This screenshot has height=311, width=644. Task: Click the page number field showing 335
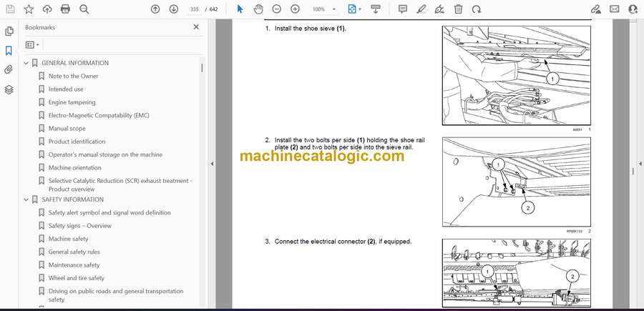[x=195, y=9]
